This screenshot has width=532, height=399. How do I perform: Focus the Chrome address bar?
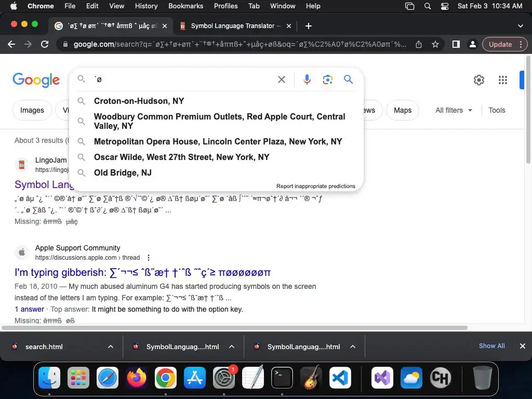click(x=240, y=44)
